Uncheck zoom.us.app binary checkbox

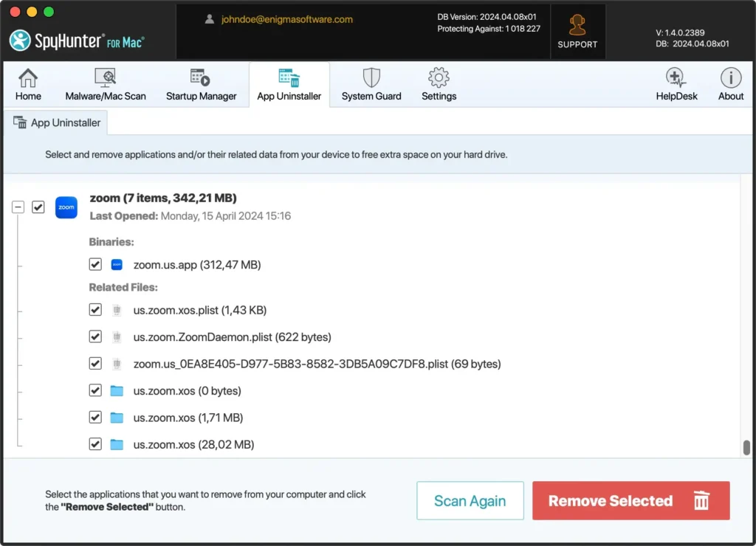click(x=95, y=265)
